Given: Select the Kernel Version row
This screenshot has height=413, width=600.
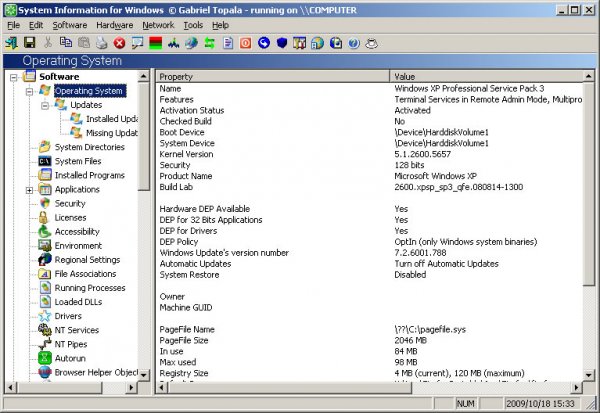Looking at the screenshot, I should 187,154.
